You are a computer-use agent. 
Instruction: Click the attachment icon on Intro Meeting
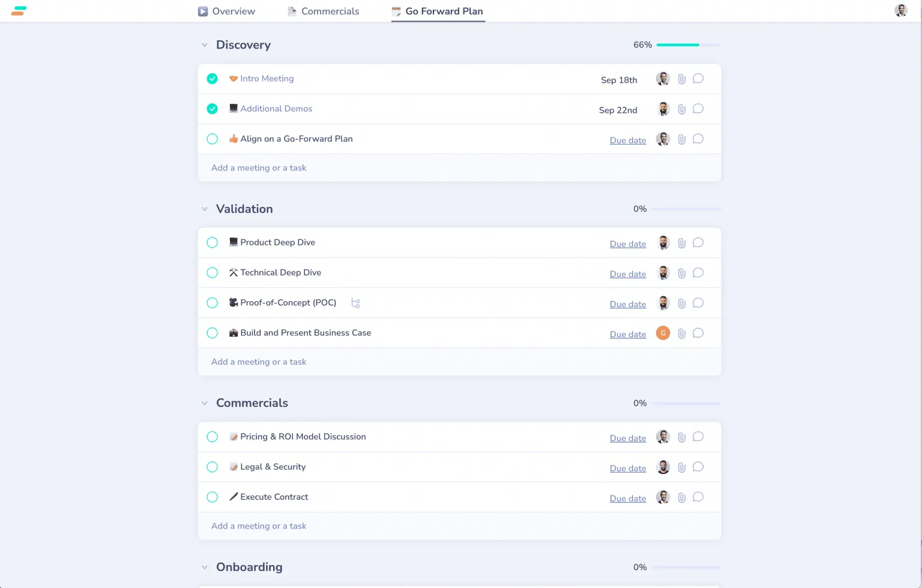click(681, 79)
